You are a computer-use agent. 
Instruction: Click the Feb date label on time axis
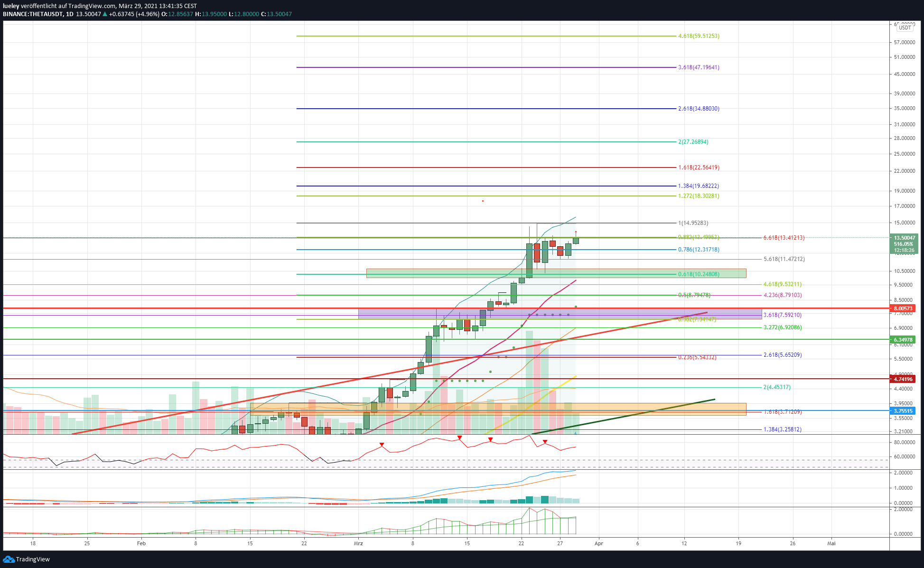point(141,543)
